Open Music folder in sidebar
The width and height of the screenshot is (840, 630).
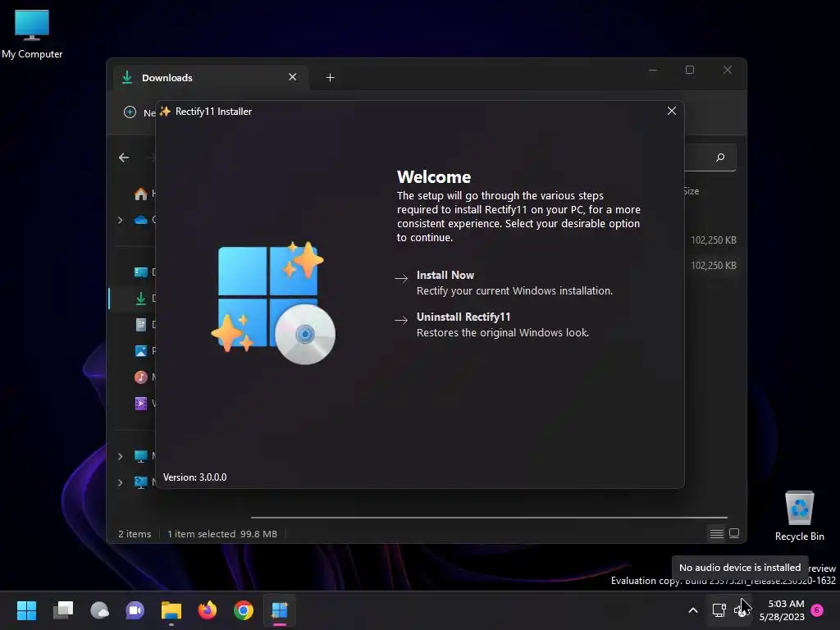[141, 377]
